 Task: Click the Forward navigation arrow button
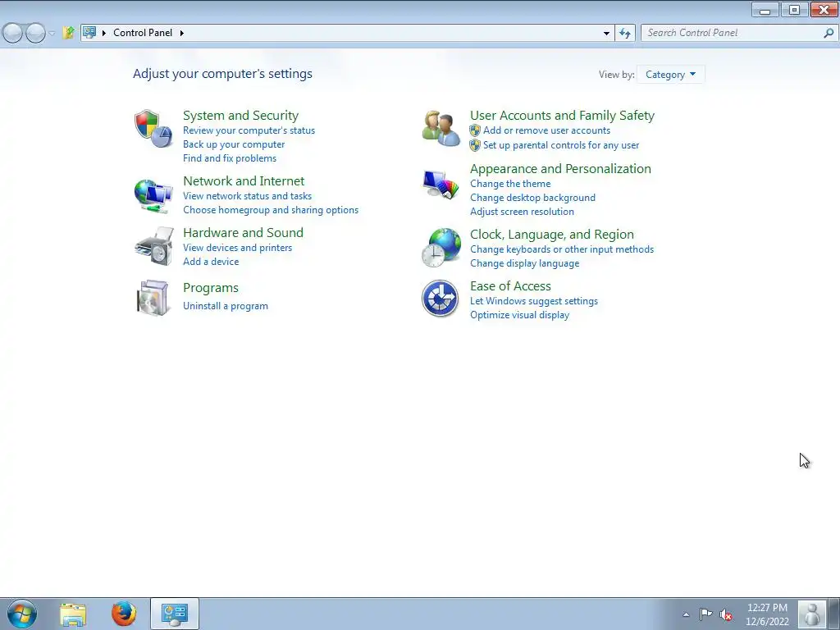pyautogui.click(x=35, y=33)
